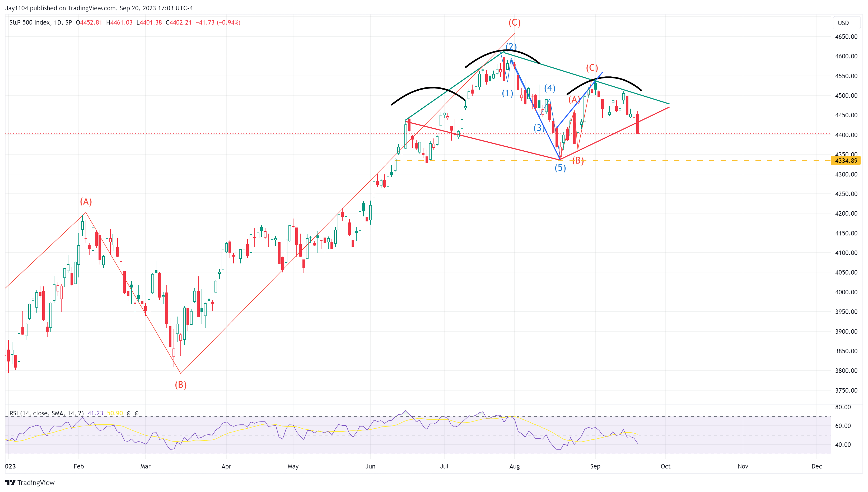Click the Mar label on time axis
The image size is (868, 492).
coord(146,466)
